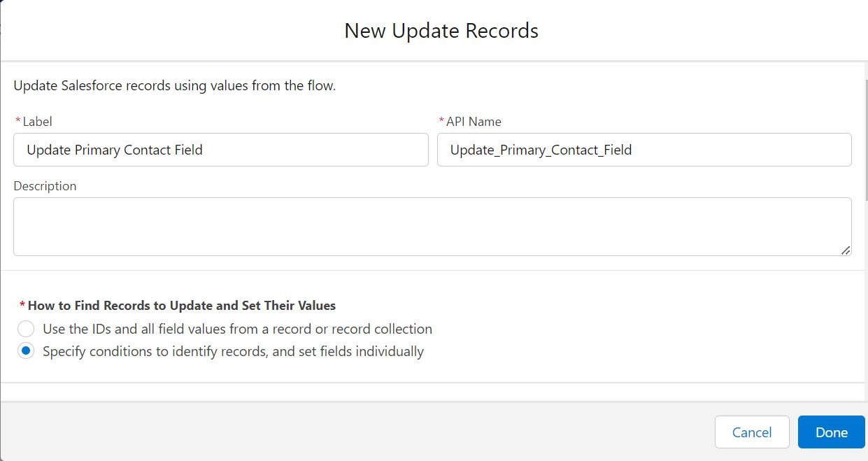Confirm with the Done button
This screenshot has height=461, width=868.
coord(831,432)
